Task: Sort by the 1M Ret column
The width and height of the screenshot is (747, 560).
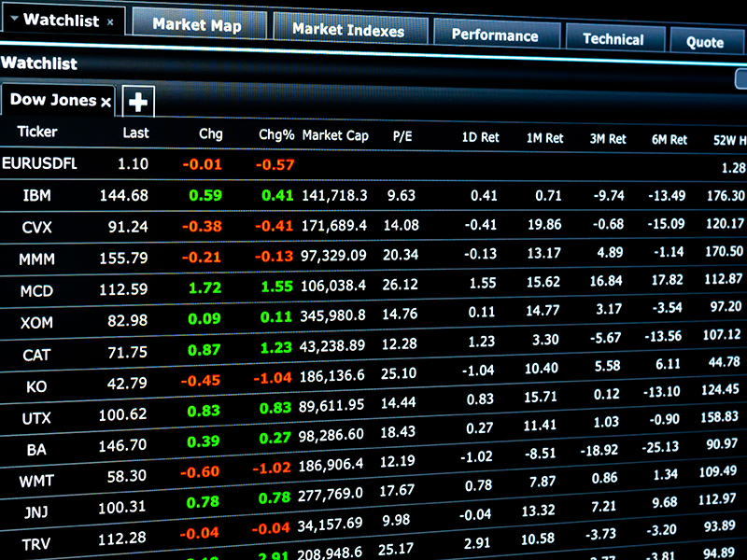Action: tap(545, 138)
